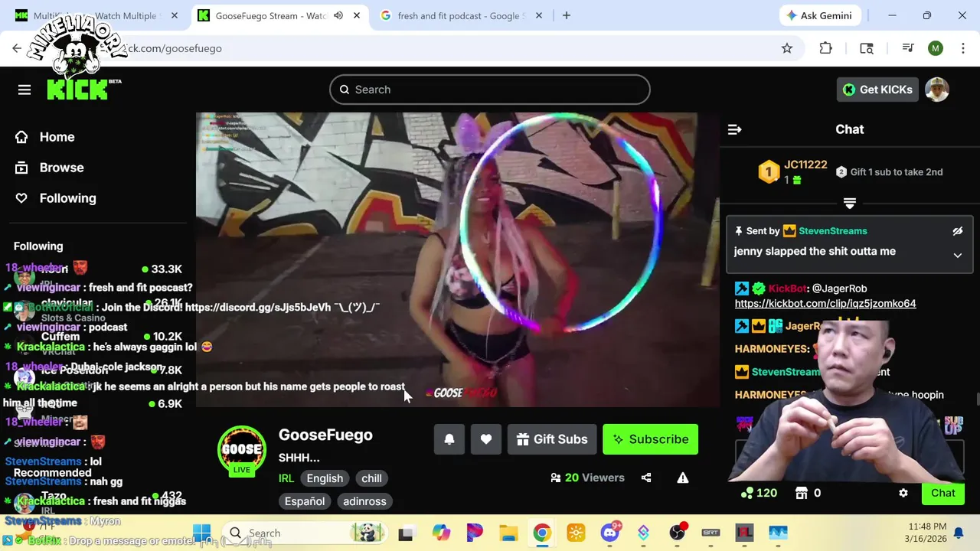The image size is (980, 551).
Task: Open Discord from the taskbar
Action: [610, 533]
